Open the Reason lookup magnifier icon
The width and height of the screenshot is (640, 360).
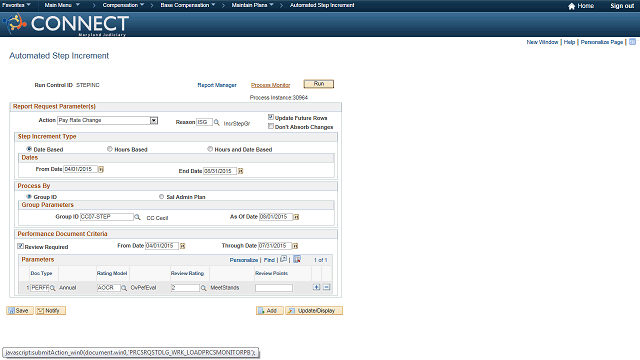217,122
